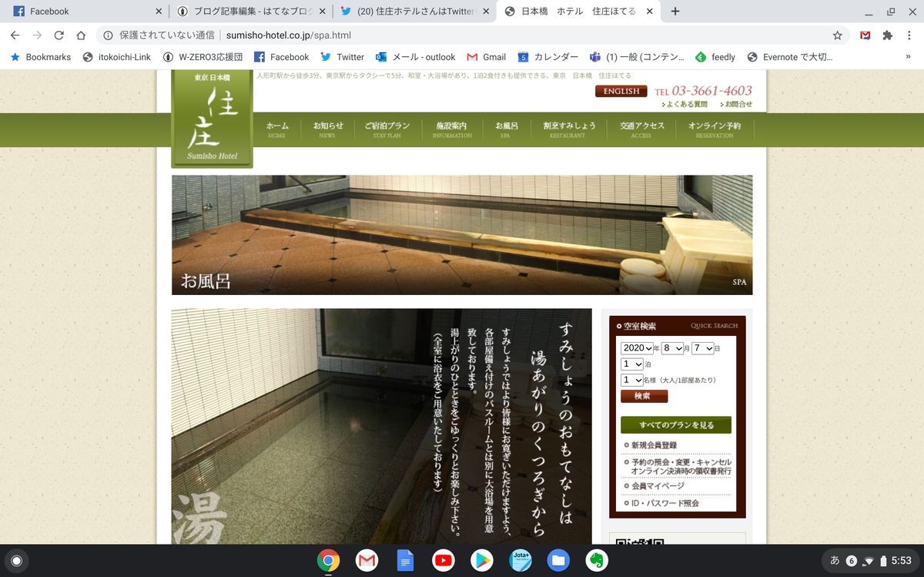The image size is (924, 577).
Task: Close the sumisho hotel tab
Action: pyautogui.click(x=650, y=12)
